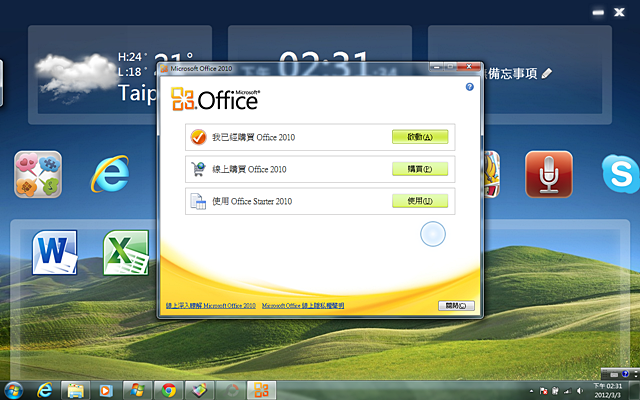This screenshot has width=640, height=400.
Task: Edit the 備忘事項 memo with the pencil icon
Action: pos(547,73)
